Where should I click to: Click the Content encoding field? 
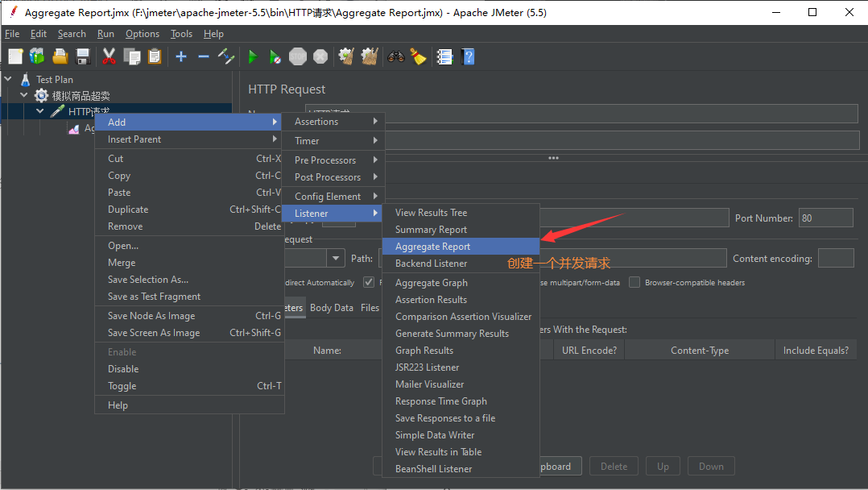(x=835, y=259)
